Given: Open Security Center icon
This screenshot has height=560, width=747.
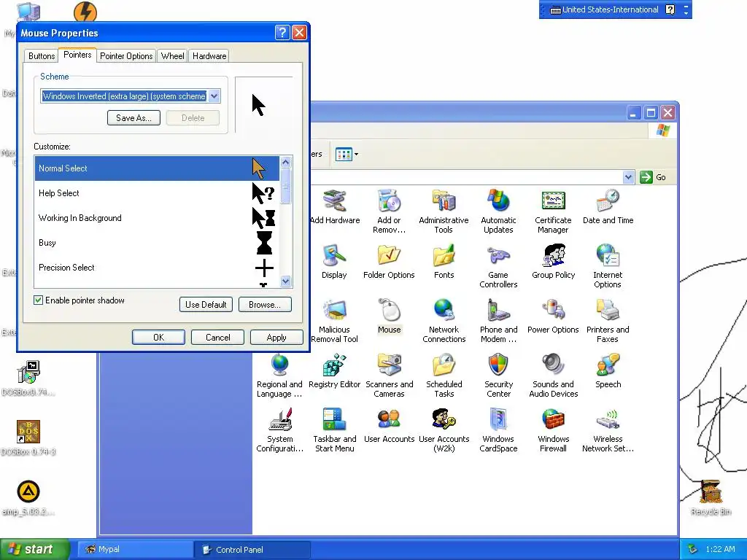Looking at the screenshot, I should [x=498, y=365].
